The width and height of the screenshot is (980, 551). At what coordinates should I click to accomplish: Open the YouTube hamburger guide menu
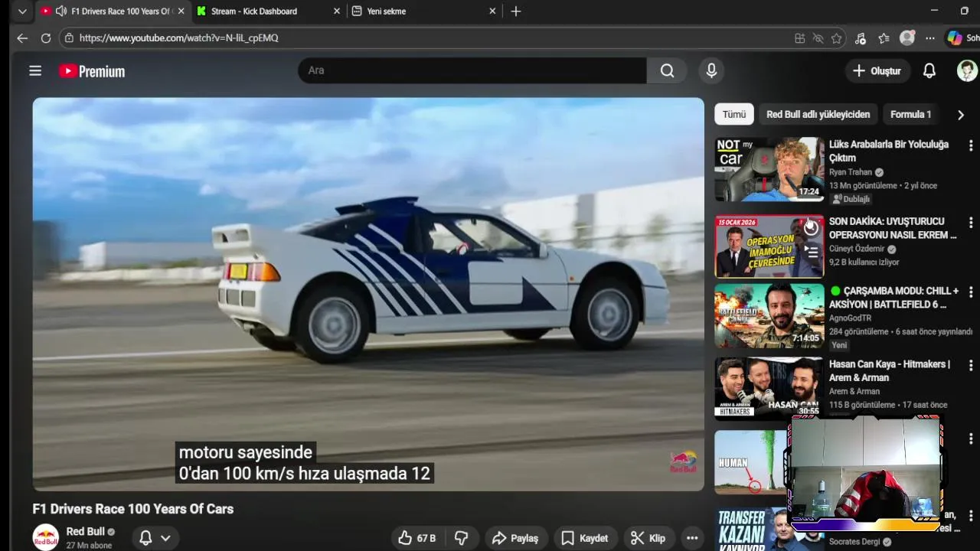pos(35,71)
